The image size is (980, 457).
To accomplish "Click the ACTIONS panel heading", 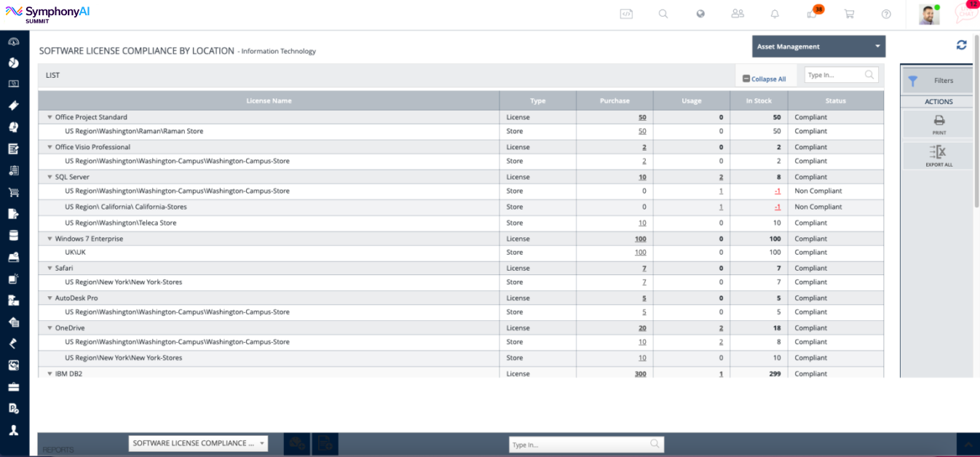I will pos(938,102).
